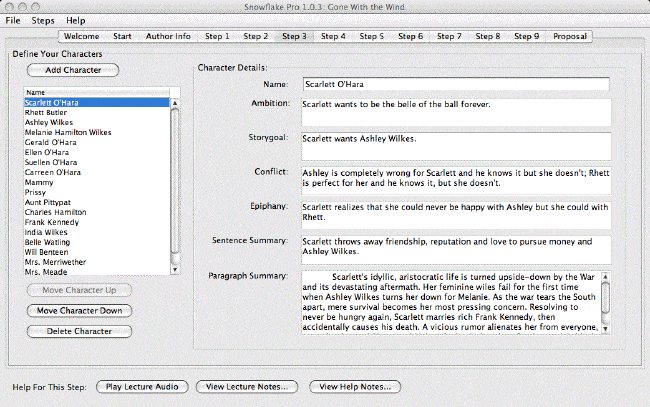Click character list scroll down arrow

175,269
